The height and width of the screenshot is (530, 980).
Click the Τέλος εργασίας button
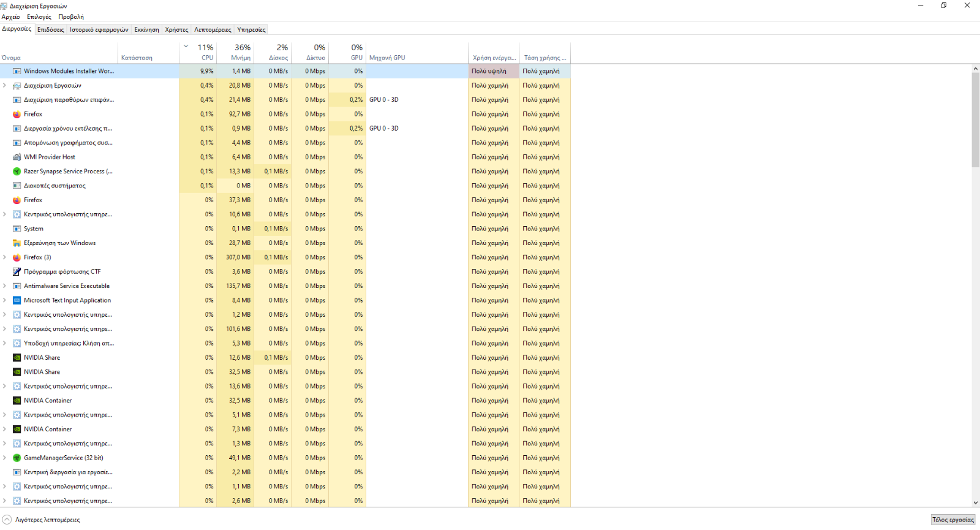tap(952, 520)
